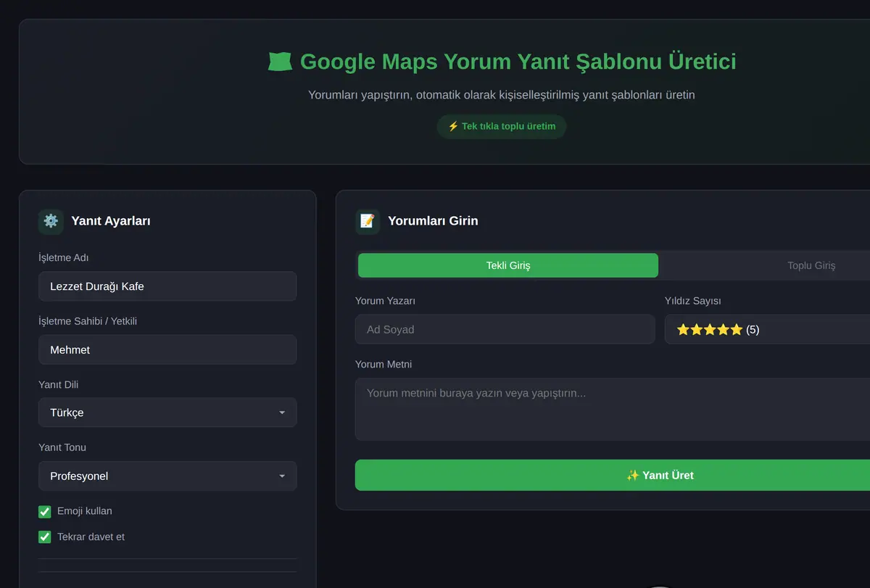Uncheck the Tekrar davet et checkbox
870x588 pixels.
45,537
